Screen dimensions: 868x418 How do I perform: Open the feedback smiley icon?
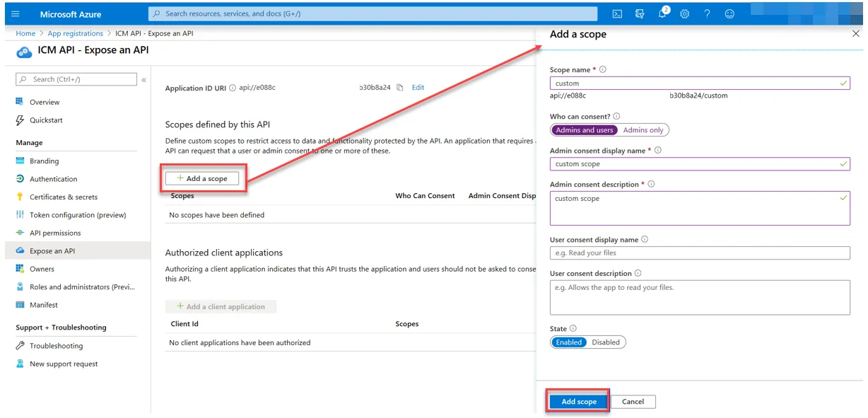coord(729,14)
